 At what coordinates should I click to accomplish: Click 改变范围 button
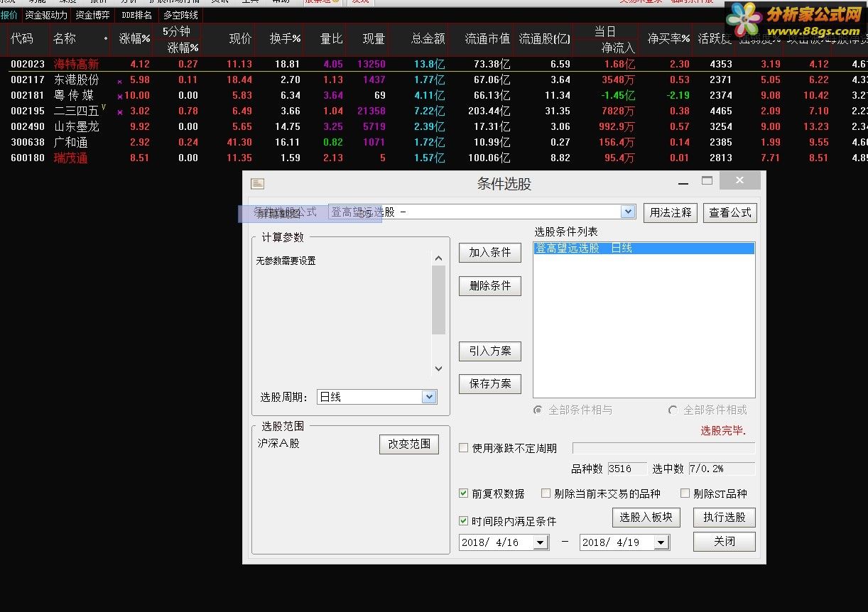409,444
